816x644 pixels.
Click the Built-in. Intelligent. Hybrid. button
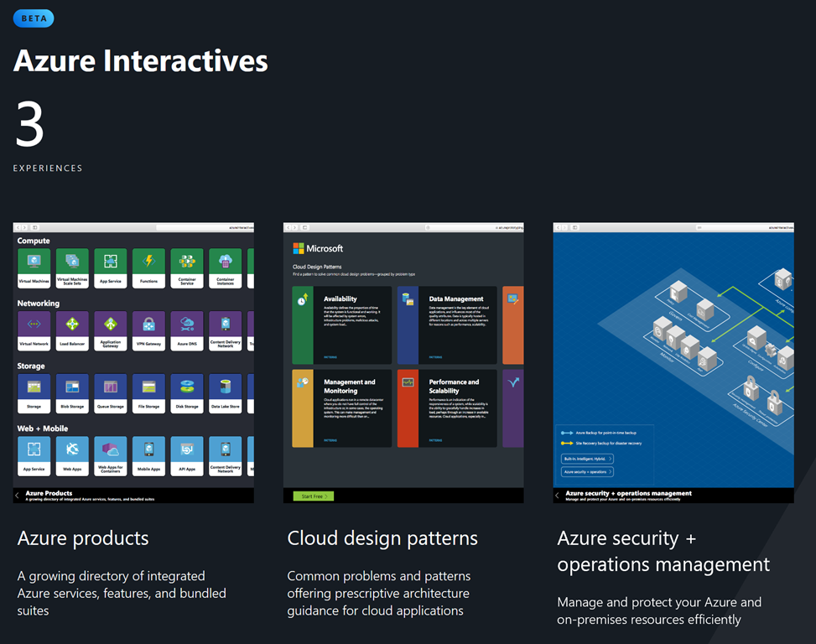587,459
